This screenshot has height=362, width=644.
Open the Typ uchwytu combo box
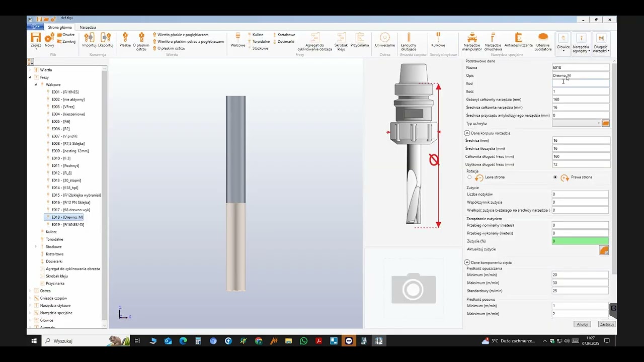coord(577,123)
